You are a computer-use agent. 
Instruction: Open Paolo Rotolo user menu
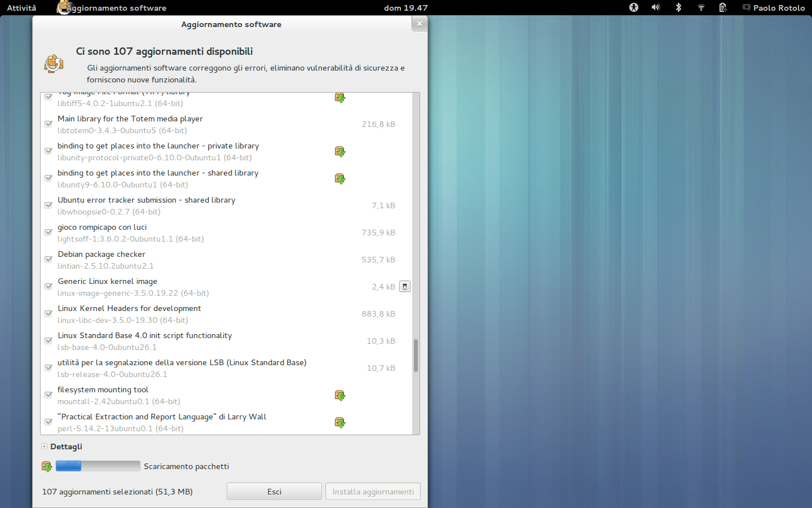point(779,8)
